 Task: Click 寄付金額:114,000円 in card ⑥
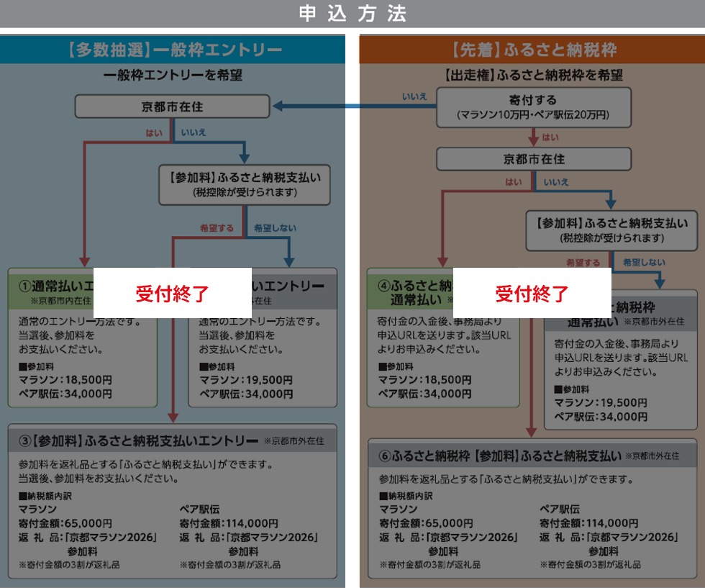pyautogui.click(x=589, y=523)
